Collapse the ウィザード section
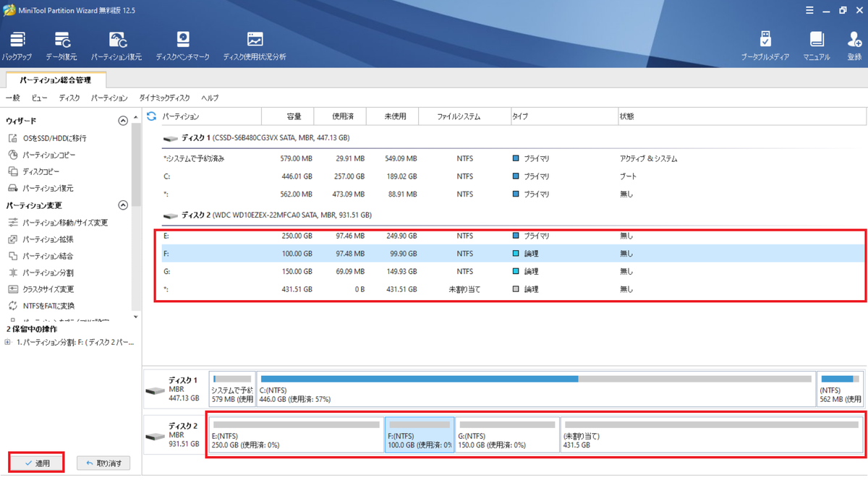The image size is (868, 488). (x=123, y=121)
